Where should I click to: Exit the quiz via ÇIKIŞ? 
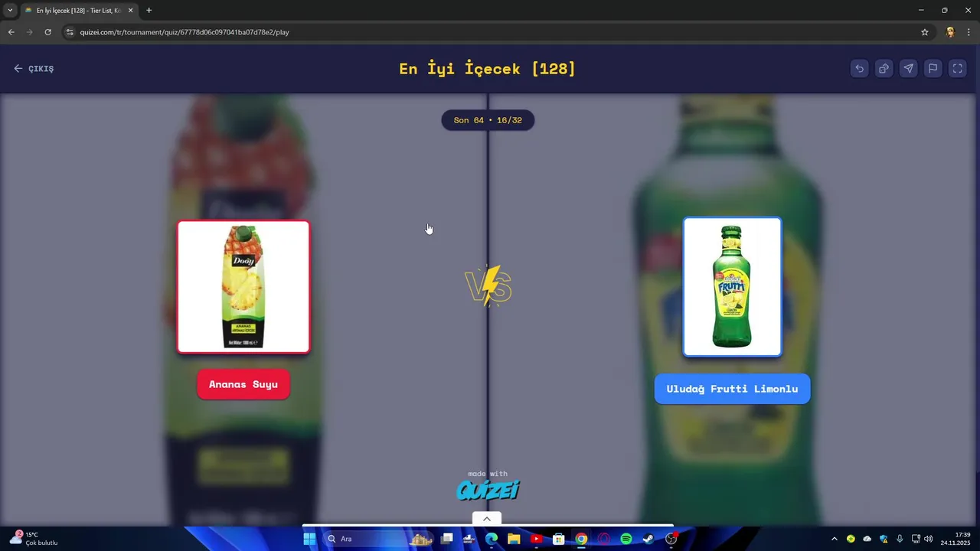pyautogui.click(x=34, y=69)
